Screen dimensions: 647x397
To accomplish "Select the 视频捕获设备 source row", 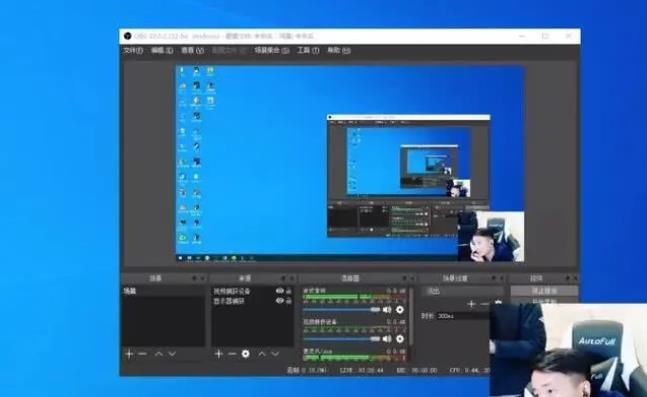I will [253, 291].
